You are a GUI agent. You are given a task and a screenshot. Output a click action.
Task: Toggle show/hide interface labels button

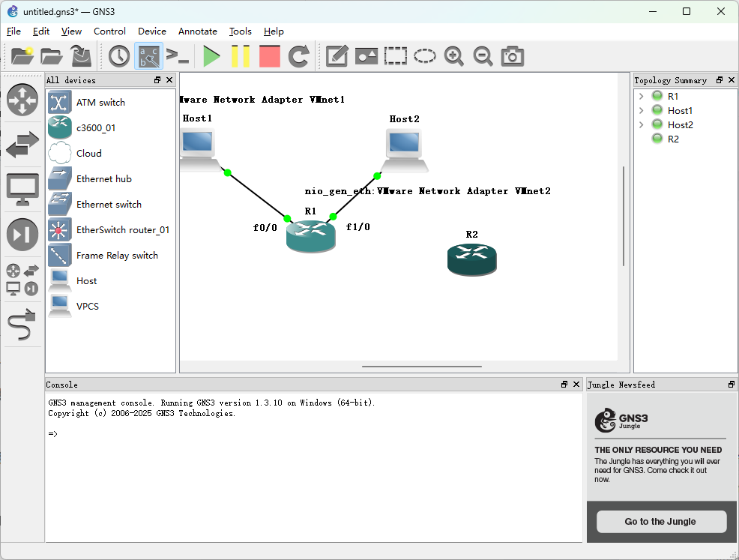(x=148, y=56)
